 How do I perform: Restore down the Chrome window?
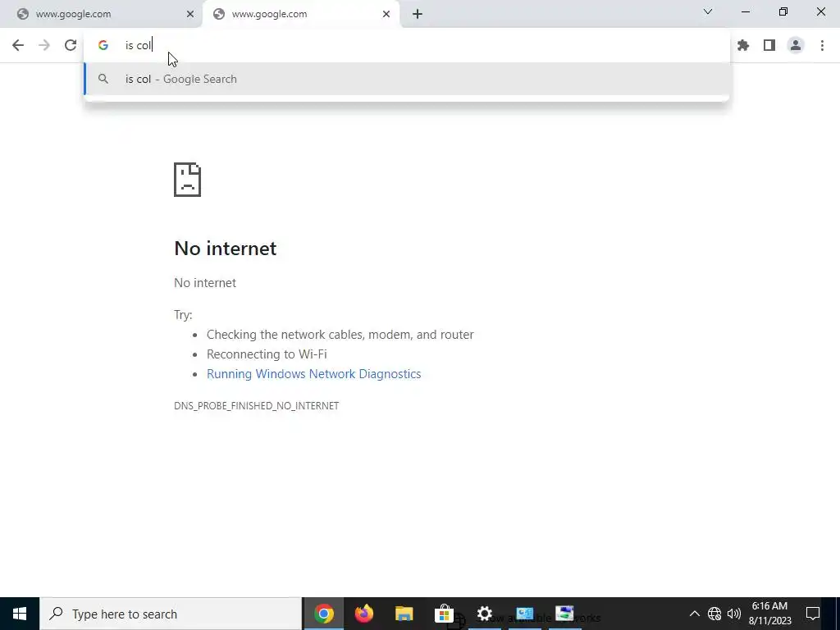coord(783,11)
